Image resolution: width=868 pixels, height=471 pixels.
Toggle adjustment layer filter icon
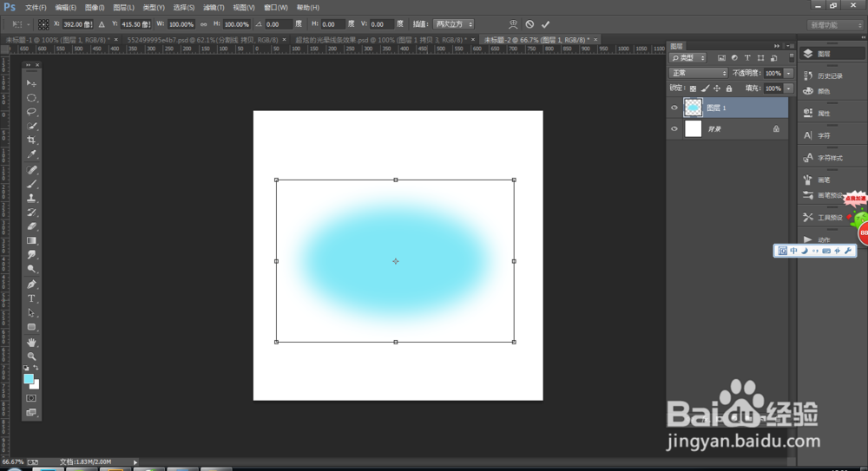point(734,58)
